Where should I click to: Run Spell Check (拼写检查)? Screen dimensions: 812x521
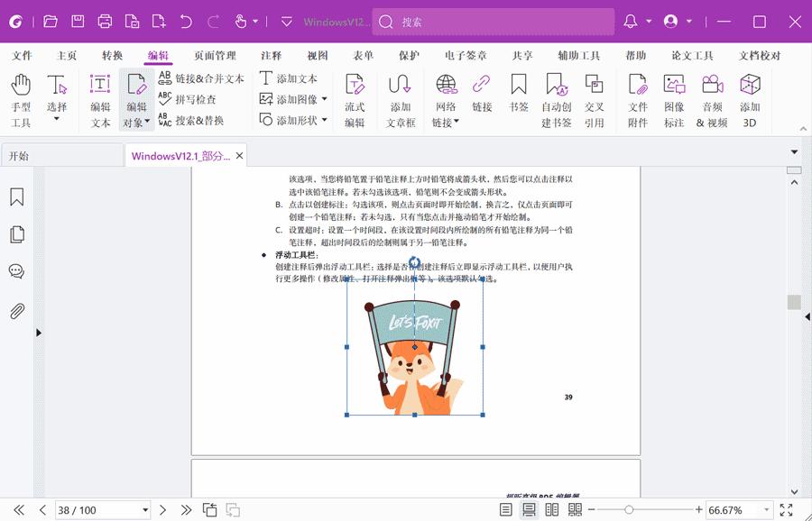(187, 99)
